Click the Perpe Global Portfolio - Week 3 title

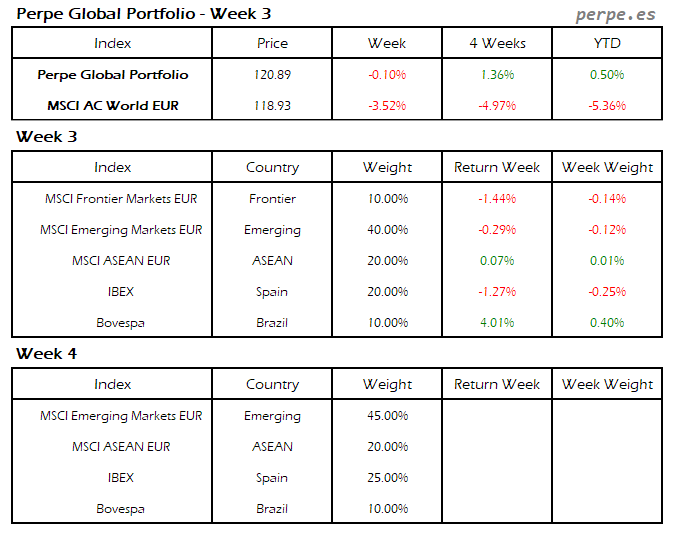click(144, 14)
